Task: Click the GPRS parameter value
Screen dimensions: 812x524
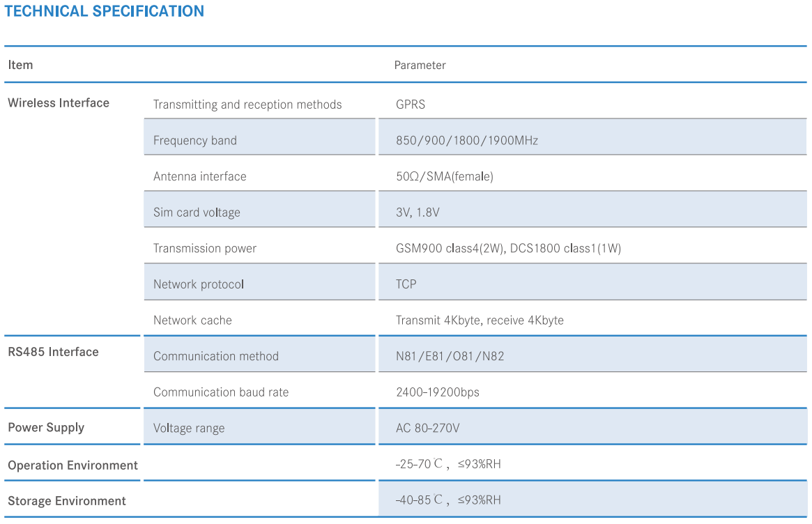Action: (x=410, y=105)
